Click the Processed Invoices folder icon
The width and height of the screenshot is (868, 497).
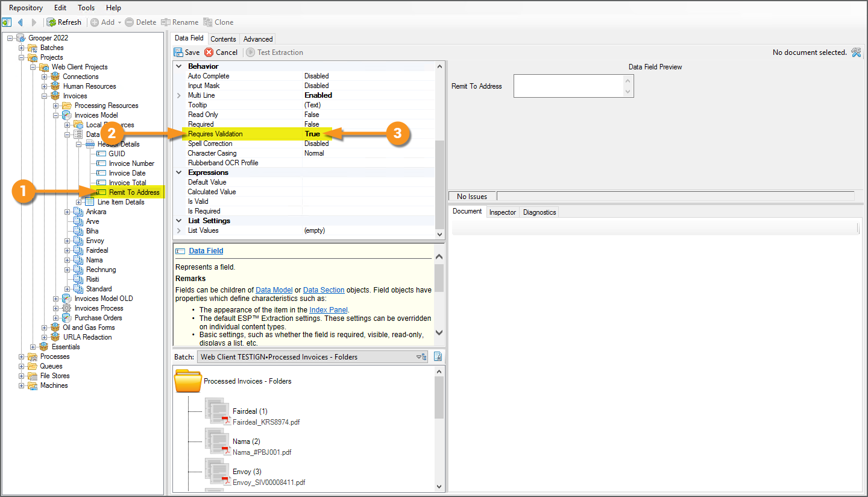tap(187, 381)
